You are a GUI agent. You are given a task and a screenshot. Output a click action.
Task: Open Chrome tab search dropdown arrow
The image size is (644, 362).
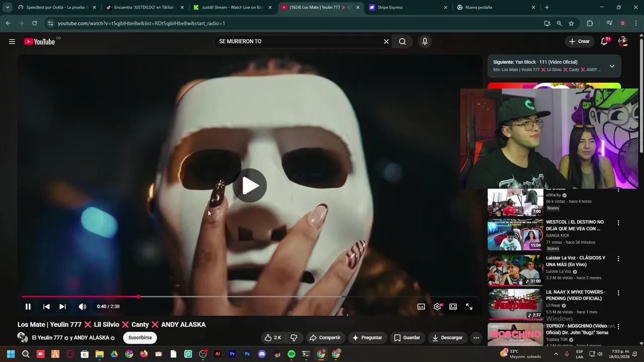[7, 8]
